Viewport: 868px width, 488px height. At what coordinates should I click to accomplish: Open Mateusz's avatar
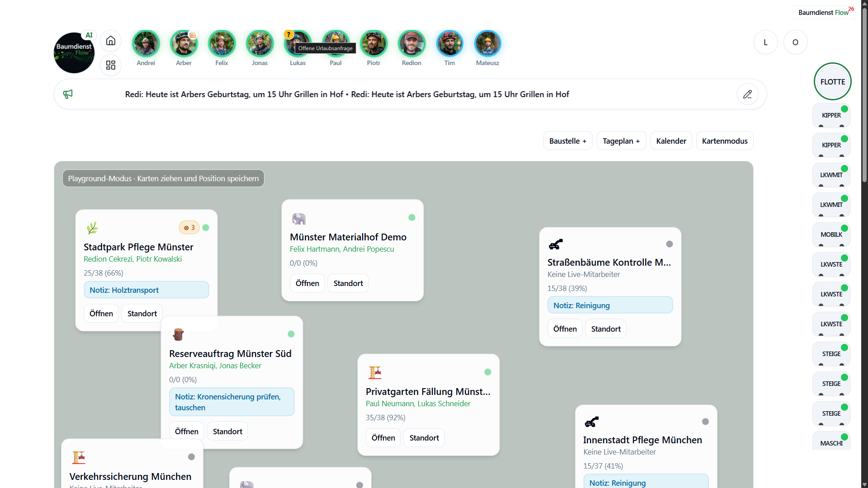[x=487, y=43]
